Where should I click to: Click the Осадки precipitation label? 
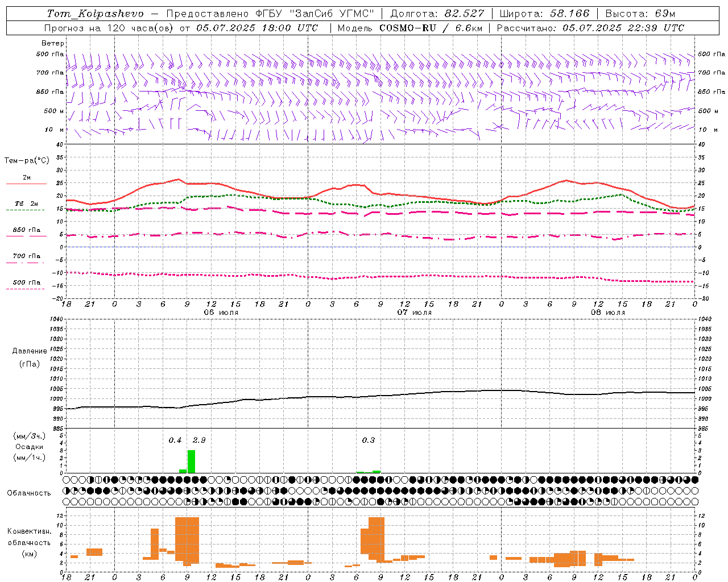[30, 447]
